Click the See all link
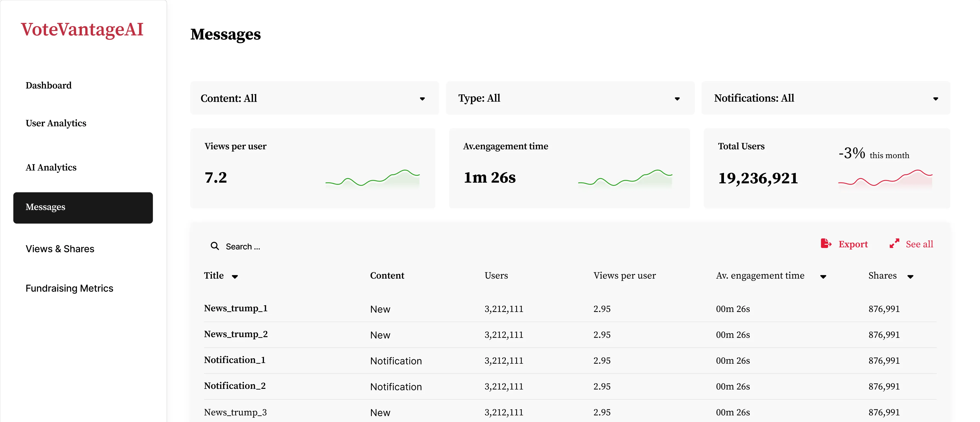This screenshot has height=422, width=980. [919, 244]
